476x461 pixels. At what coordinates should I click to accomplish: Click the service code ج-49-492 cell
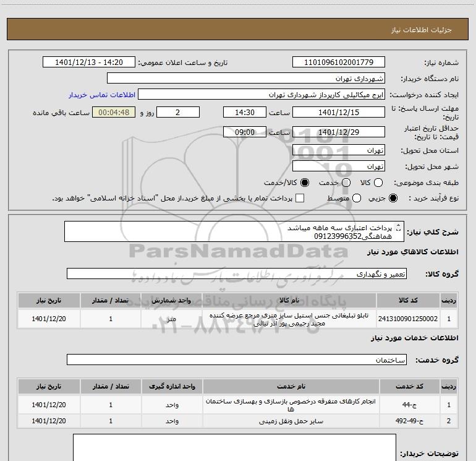coord(409,421)
